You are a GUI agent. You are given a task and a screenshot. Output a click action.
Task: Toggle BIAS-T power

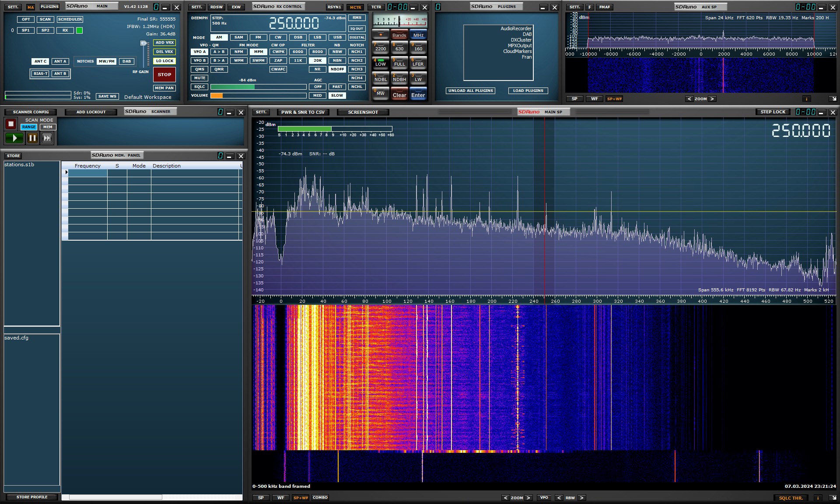40,73
